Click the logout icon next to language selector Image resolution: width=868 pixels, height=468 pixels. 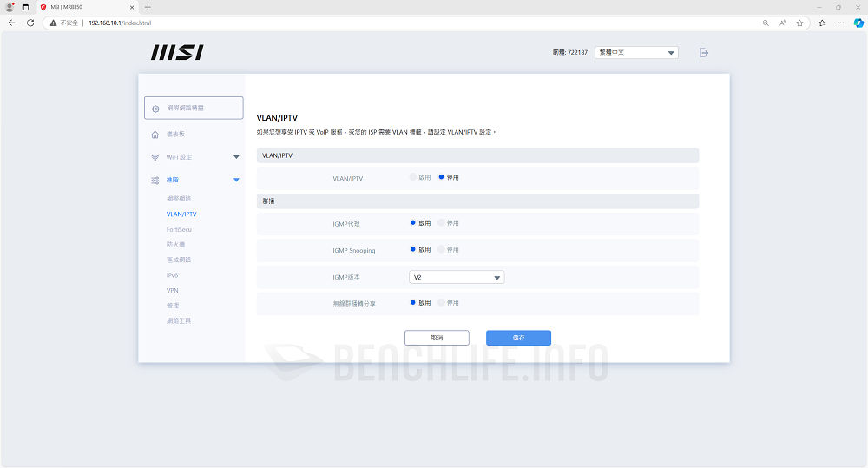pyautogui.click(x=704, y=53)
